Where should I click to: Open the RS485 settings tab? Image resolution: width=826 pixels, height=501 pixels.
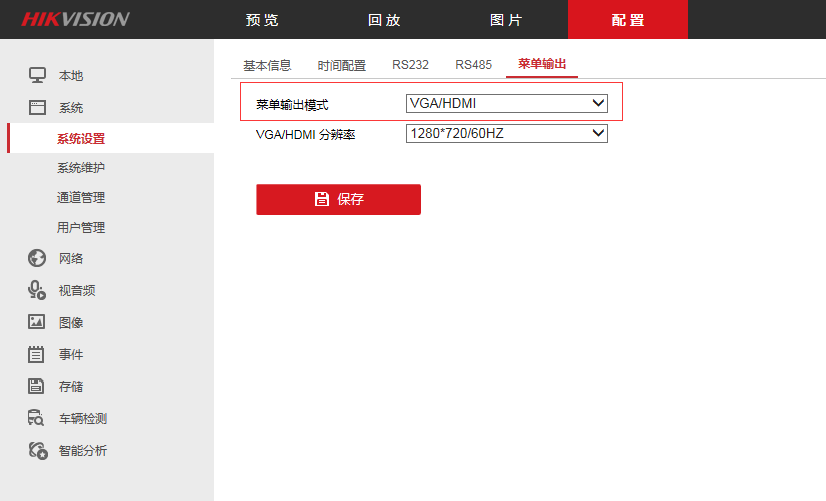pos(473,65)
